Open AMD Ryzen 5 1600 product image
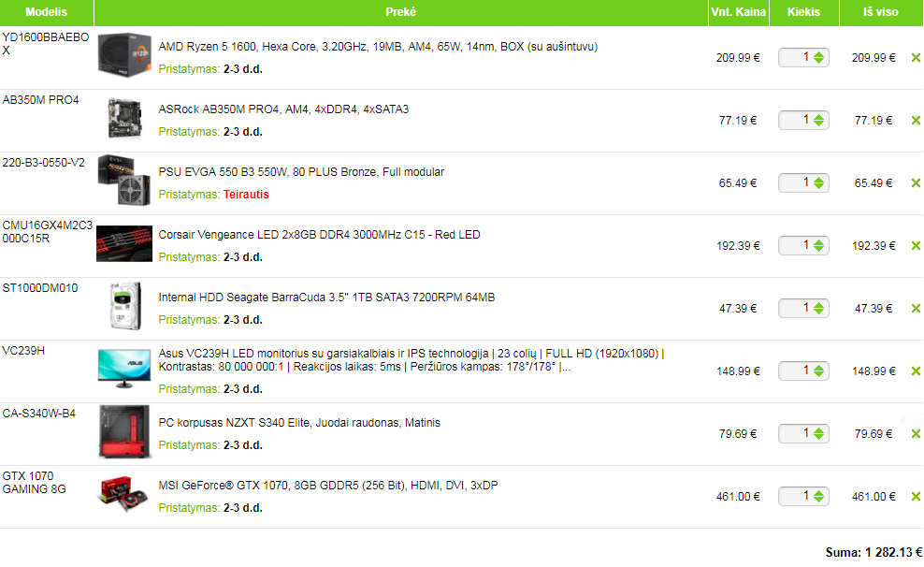924x567 pixels. point(124,55)
